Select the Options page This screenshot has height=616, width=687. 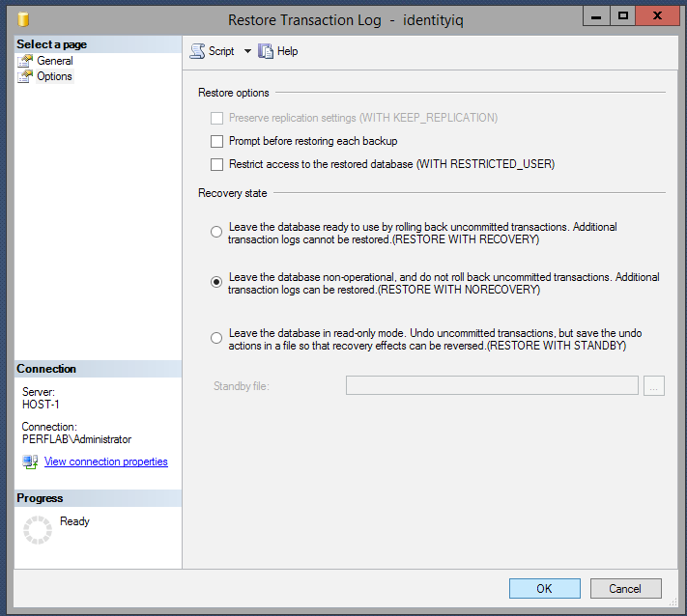54,76
